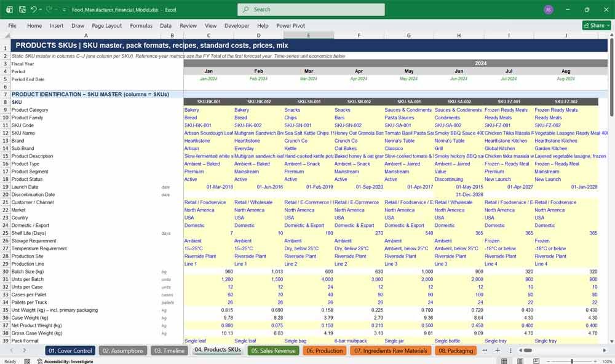Image resolution: width=615 pixels, height=364 pixels.
Task: Switch to Page Layout view icon
Action: tap(520, 361)
